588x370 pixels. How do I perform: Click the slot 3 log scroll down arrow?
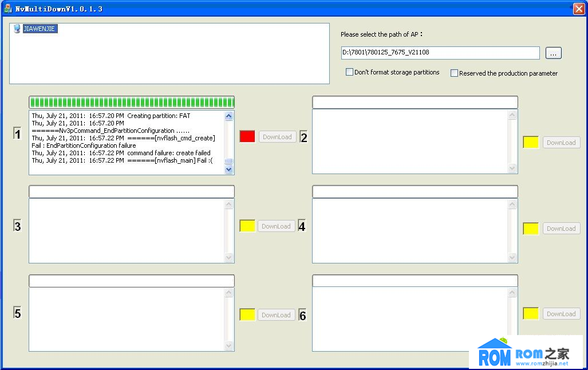(229, 257)
